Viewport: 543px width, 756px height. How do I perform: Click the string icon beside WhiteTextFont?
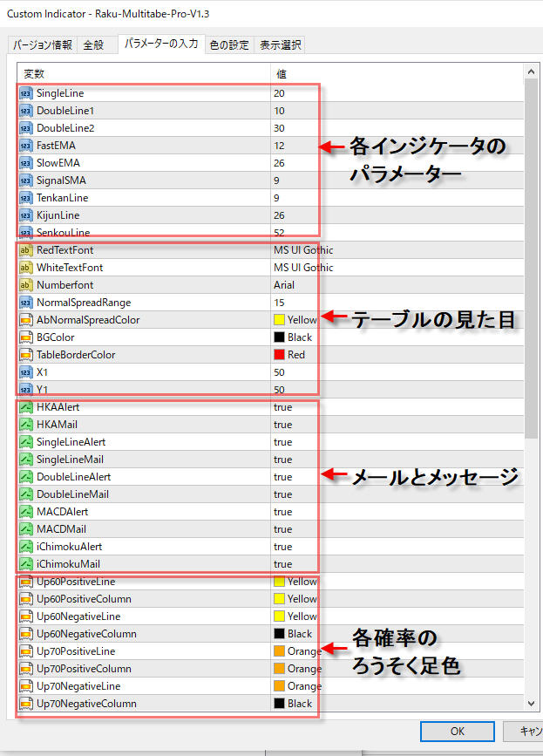click(x=25, y=268)
